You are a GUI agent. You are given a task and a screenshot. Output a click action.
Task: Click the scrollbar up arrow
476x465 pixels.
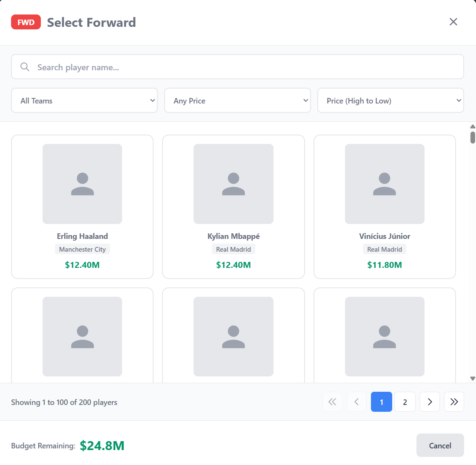[472, 126]
